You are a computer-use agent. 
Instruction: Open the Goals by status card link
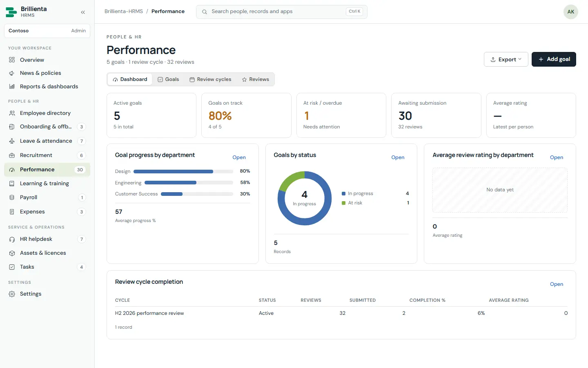398,157
